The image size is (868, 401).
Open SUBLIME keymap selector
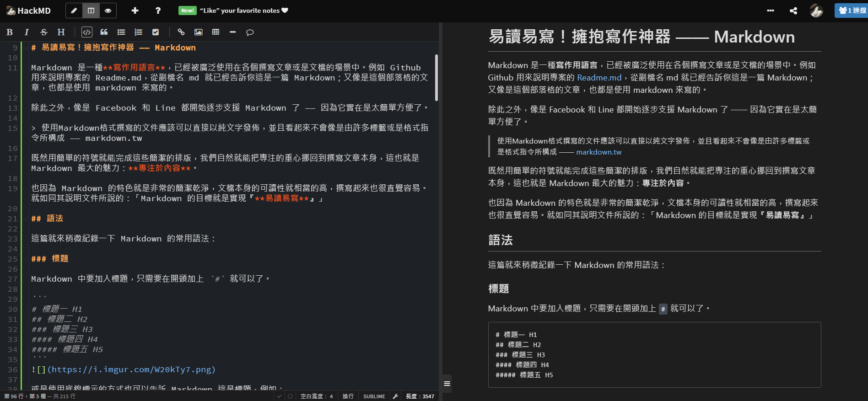(x=374, y=396)
